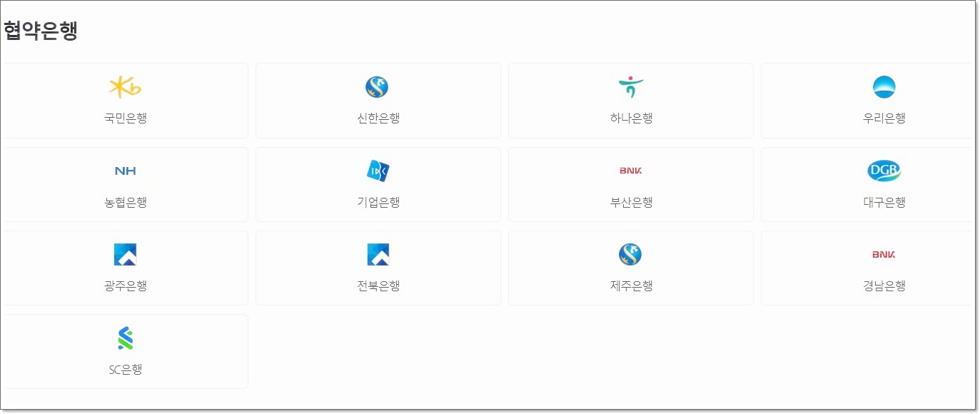Click the Shinhan logo above 신한은행
This screenshot has height=414, width=980.
377,87
